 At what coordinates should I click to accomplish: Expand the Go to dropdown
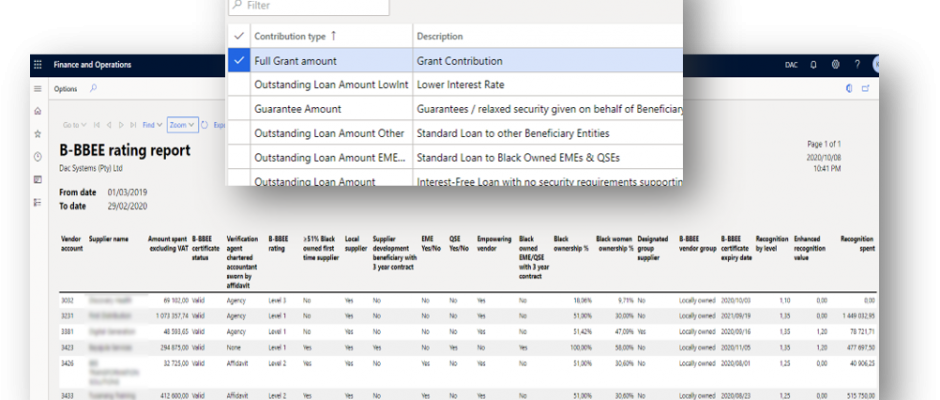75,125
